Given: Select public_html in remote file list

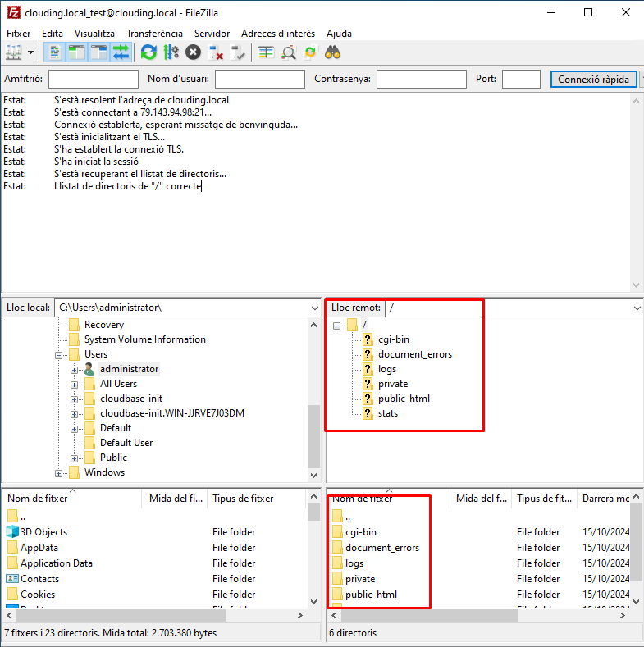Looking at the screenshot, I should [371, 595].
